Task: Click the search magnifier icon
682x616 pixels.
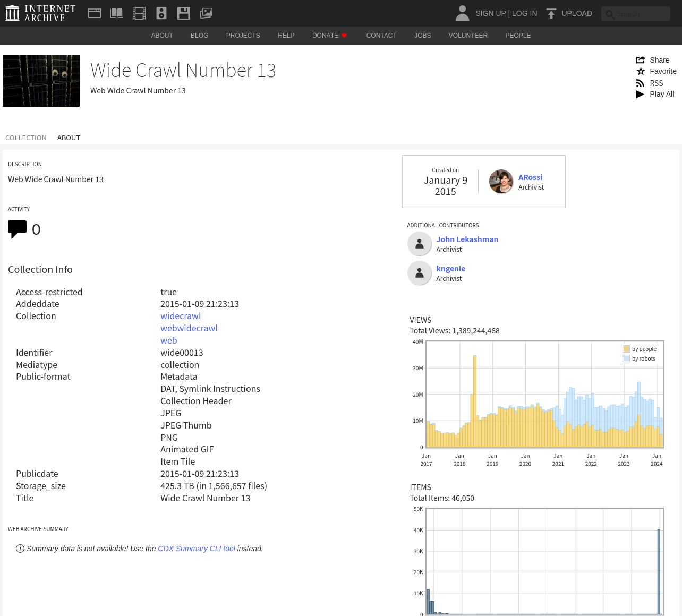Action: (610, 14)
